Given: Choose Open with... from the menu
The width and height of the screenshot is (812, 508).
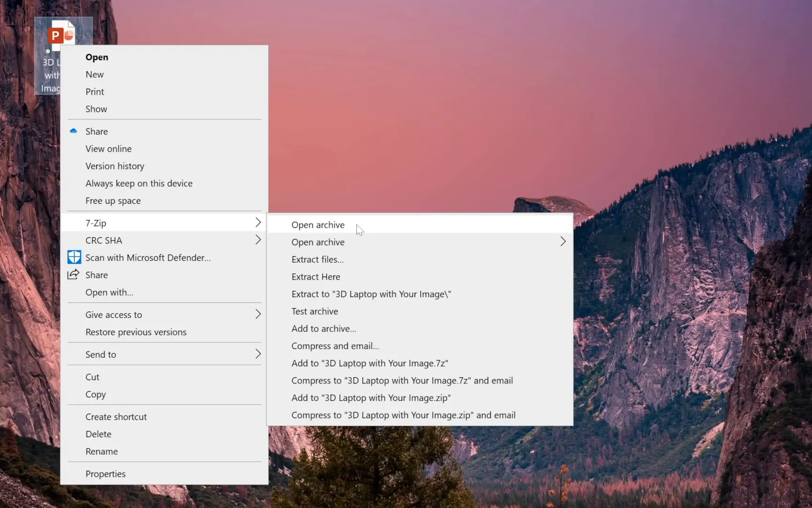Looking at the screenshot, I should (x=164, y=293).
